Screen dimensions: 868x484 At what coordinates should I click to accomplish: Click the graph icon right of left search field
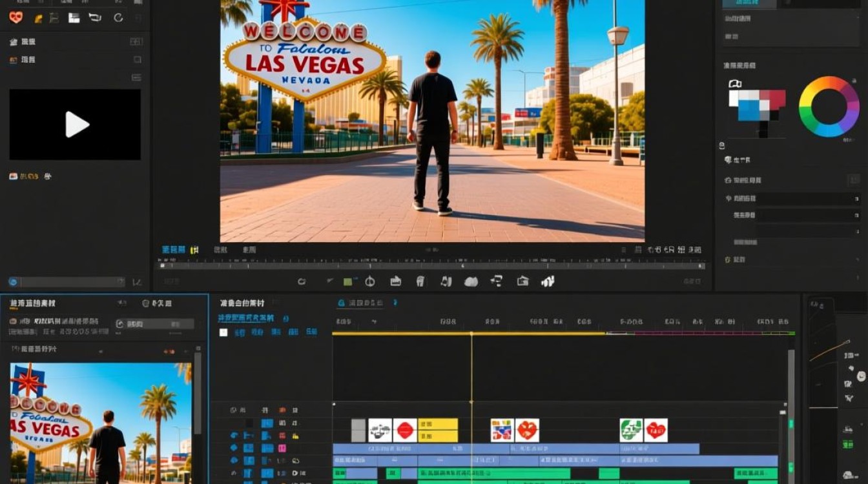point(137,282)
